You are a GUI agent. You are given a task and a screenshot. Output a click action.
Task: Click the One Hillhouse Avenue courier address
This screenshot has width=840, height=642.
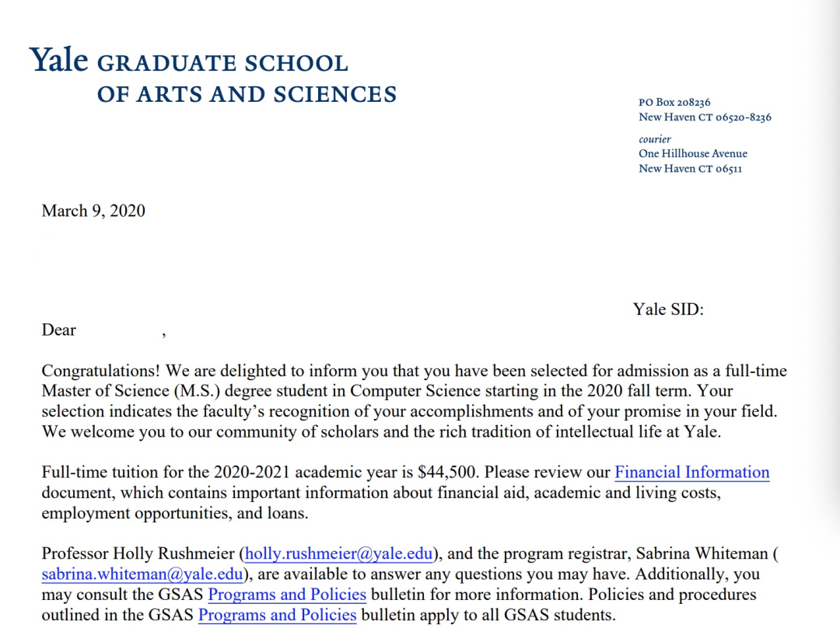tap(692, 154)
